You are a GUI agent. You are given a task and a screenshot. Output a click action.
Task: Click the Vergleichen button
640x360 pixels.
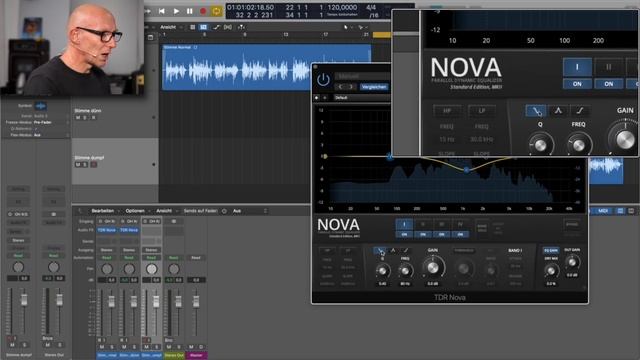[x=373, y=87]
